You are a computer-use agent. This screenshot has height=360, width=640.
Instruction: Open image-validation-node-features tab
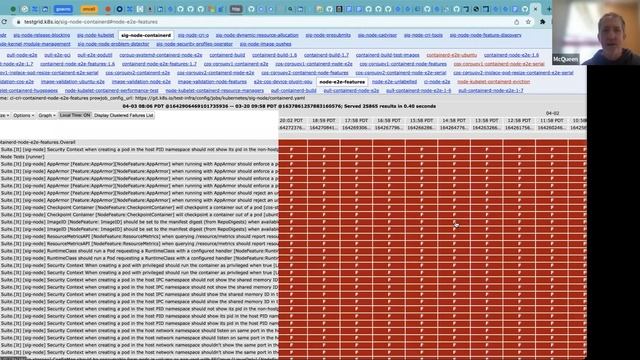pyautogui.click(x=212, y=82)
